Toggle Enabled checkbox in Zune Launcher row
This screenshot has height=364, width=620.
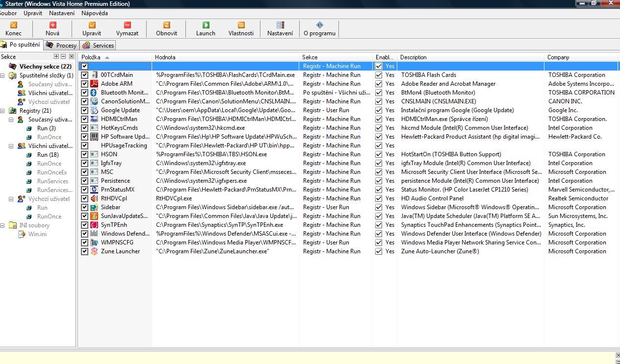click(x=379, y=251)
